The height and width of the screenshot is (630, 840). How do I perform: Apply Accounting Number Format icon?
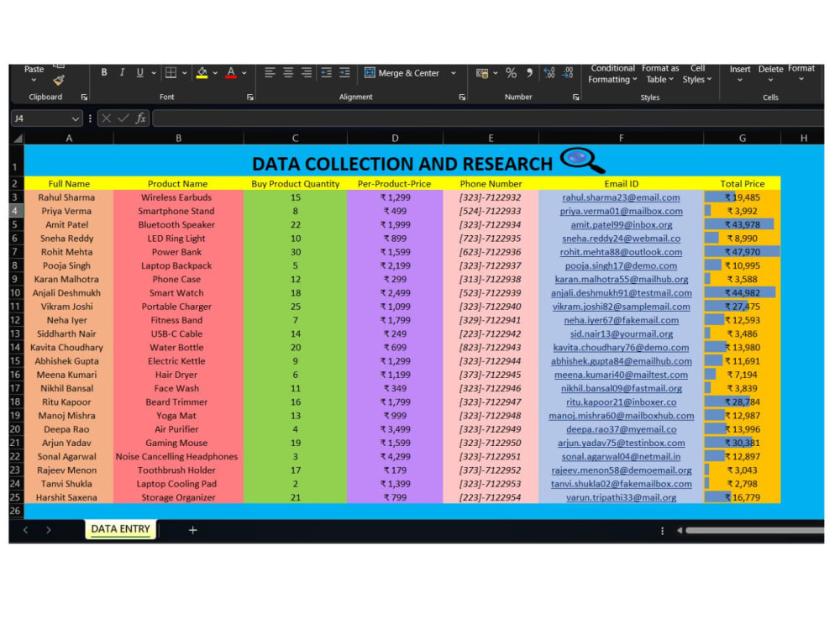[482, 73]
